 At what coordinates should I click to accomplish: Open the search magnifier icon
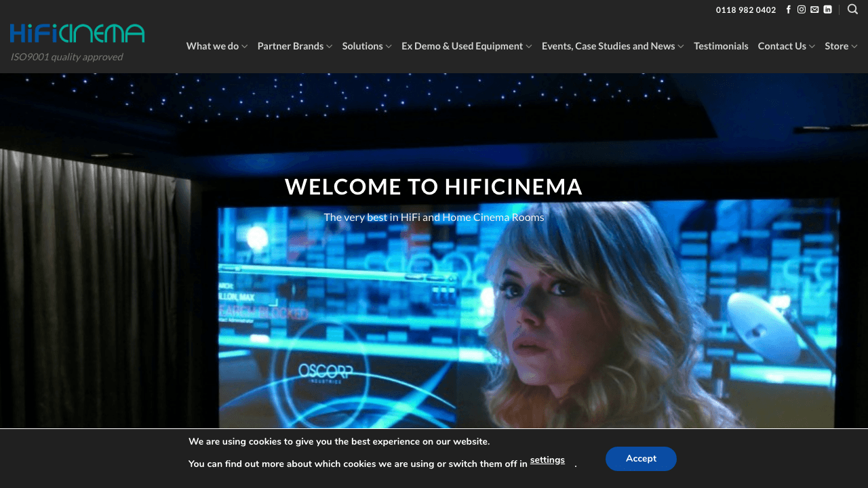click(x=852, y=9)
